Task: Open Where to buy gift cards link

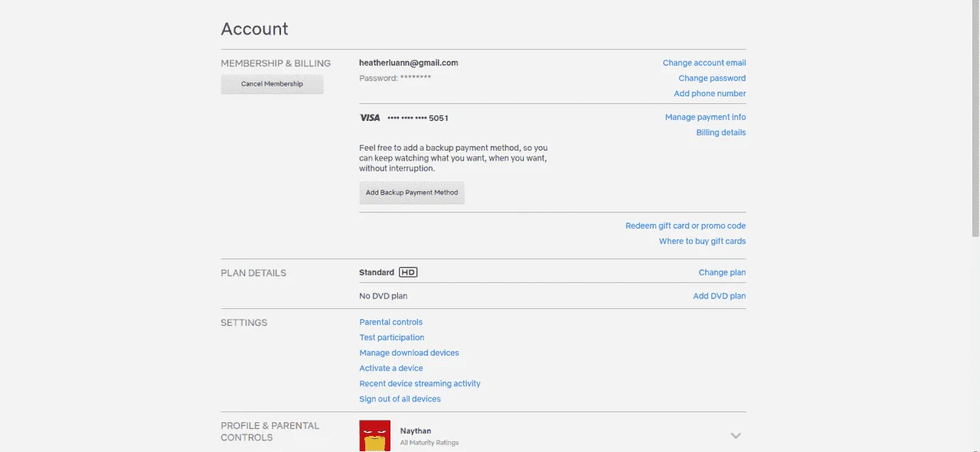Action: tap(702, 241)
